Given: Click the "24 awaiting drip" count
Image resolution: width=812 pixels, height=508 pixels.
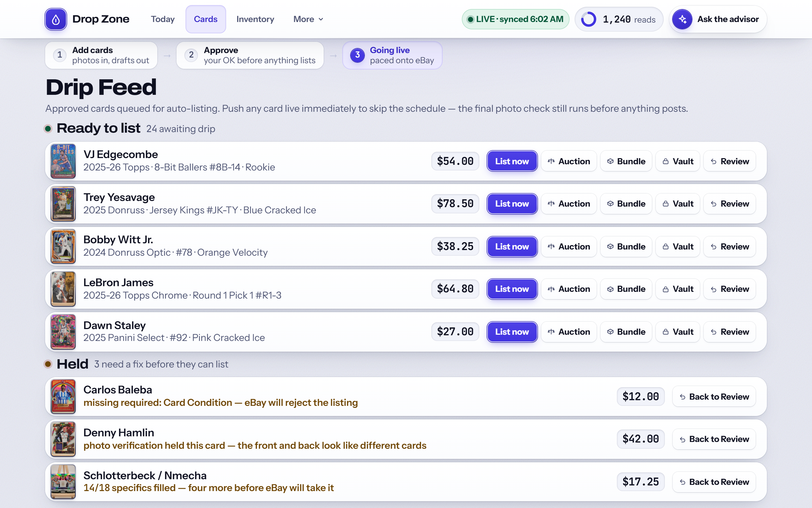Looking at the screenshot, I should coord(181,129).
